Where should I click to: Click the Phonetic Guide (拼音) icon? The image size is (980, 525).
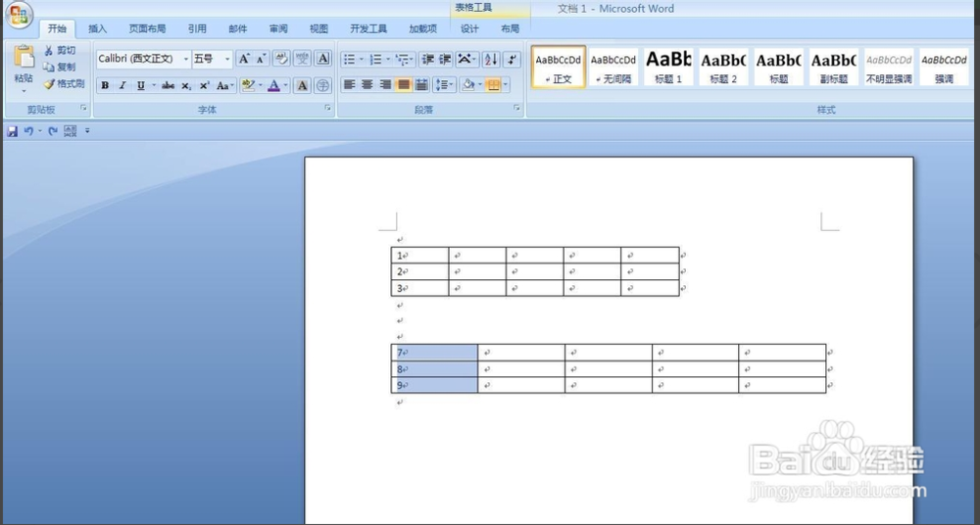coord(303,59)
